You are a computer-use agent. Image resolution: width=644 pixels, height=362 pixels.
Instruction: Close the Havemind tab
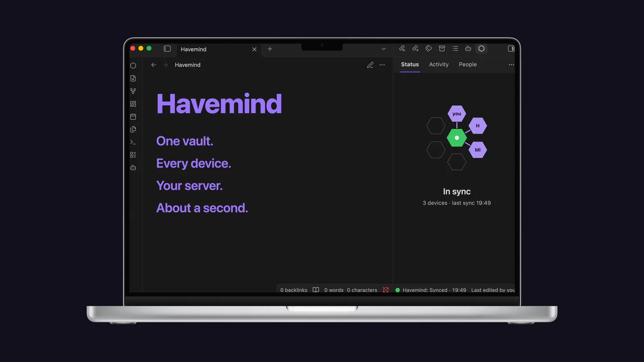254,49
